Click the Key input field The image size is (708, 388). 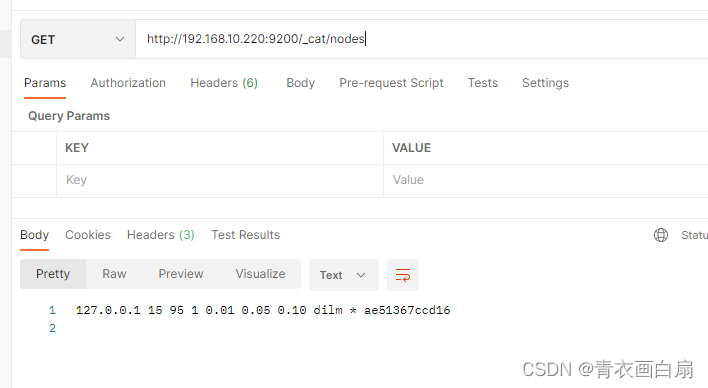[220, 180]
